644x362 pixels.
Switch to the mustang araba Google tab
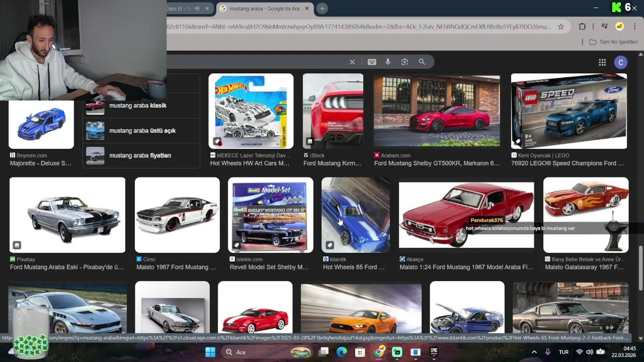click(x=265, y=9)
